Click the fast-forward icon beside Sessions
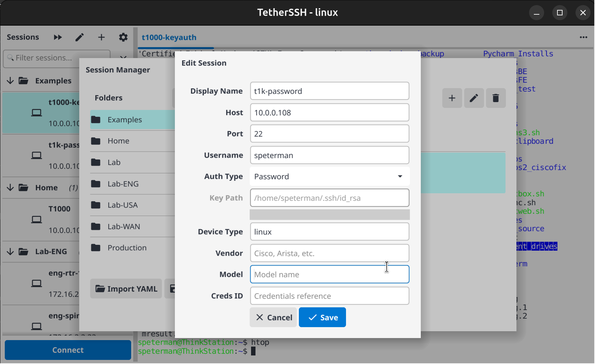Screen dimensions: 595x364 coord(58,37)
